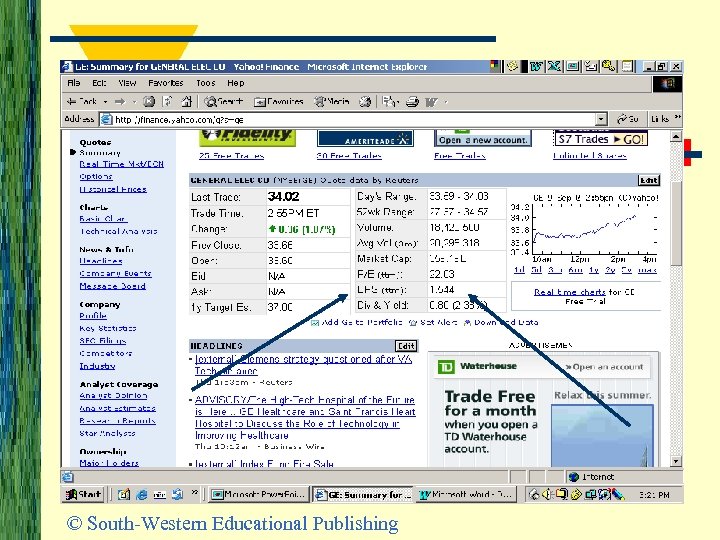Click Open an account in the TD Waterhouse ad
Viewport: 720px width, 540px height.
click(604, 367)
